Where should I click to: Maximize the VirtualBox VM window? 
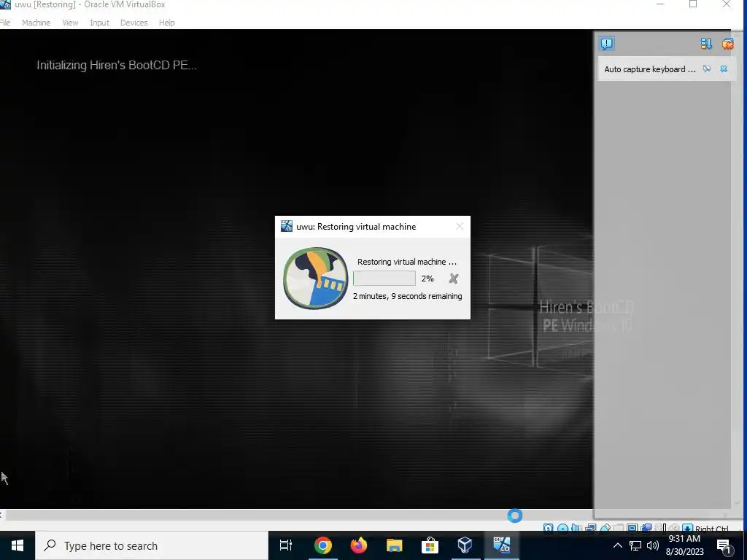693,4
